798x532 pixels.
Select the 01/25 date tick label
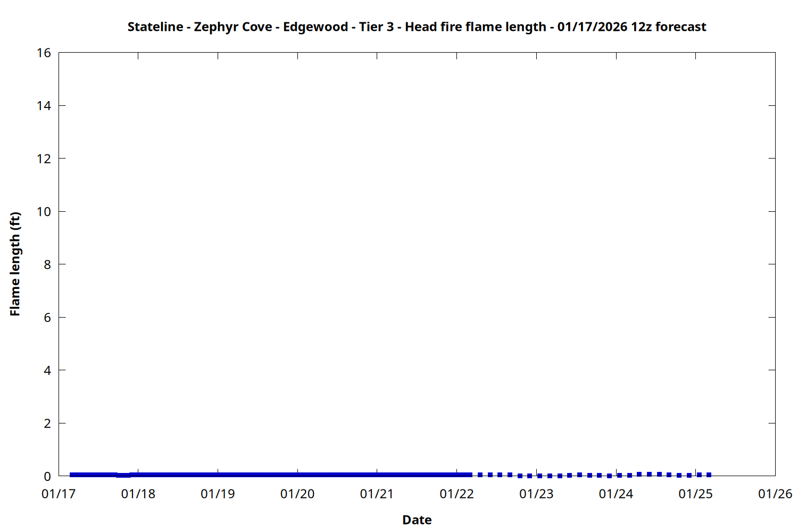coord(695,494)
